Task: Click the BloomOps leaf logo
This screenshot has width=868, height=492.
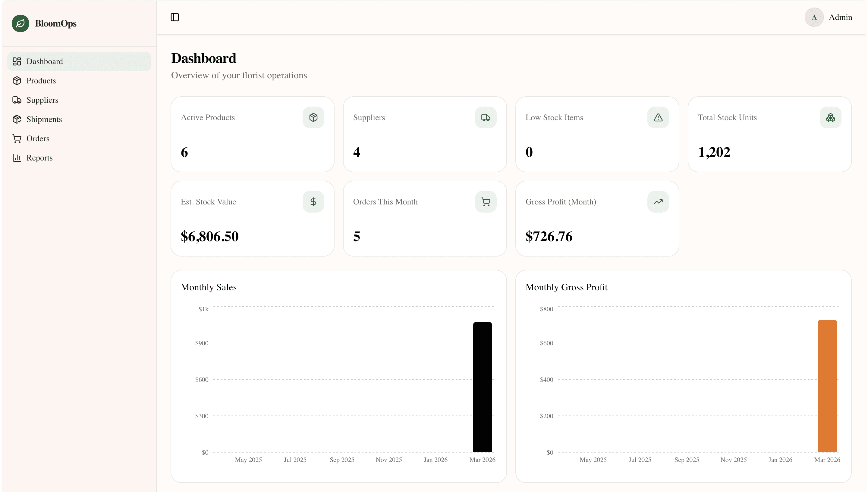Action: (x=20, y=23)
